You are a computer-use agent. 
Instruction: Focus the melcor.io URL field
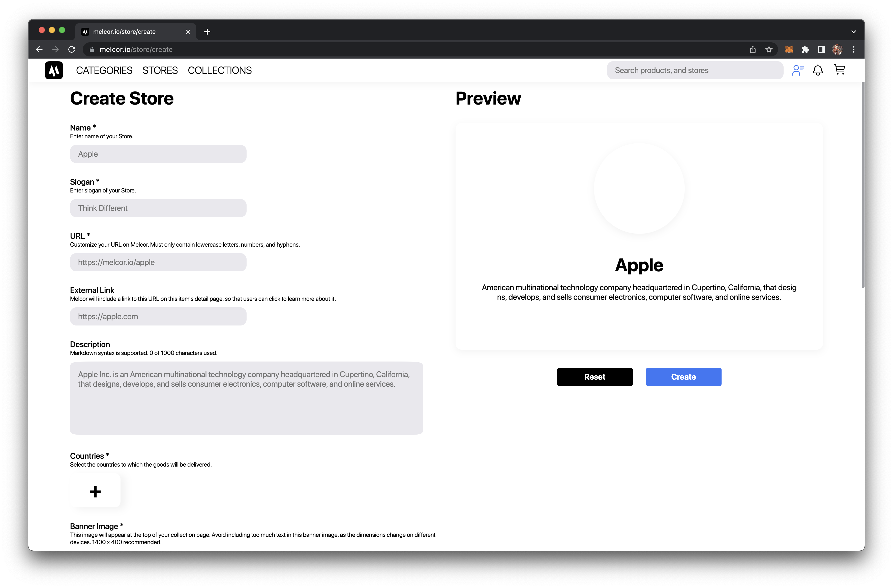(158, 263)
